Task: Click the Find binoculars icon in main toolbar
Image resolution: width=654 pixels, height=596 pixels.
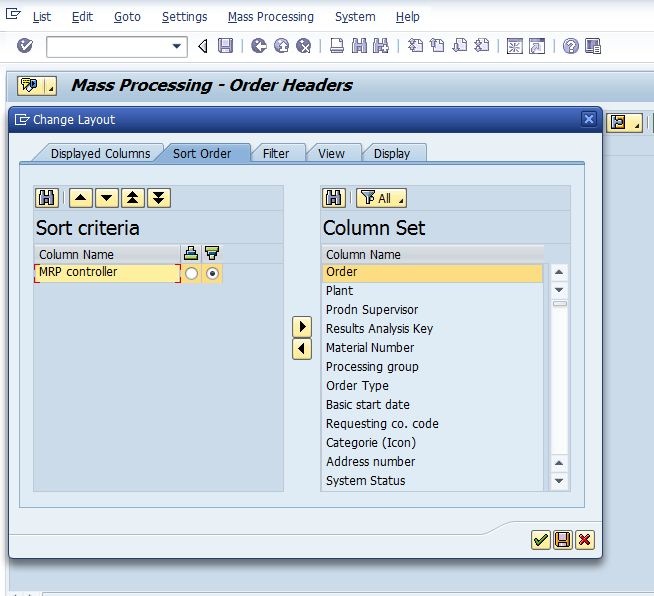Action: point(359,45)
